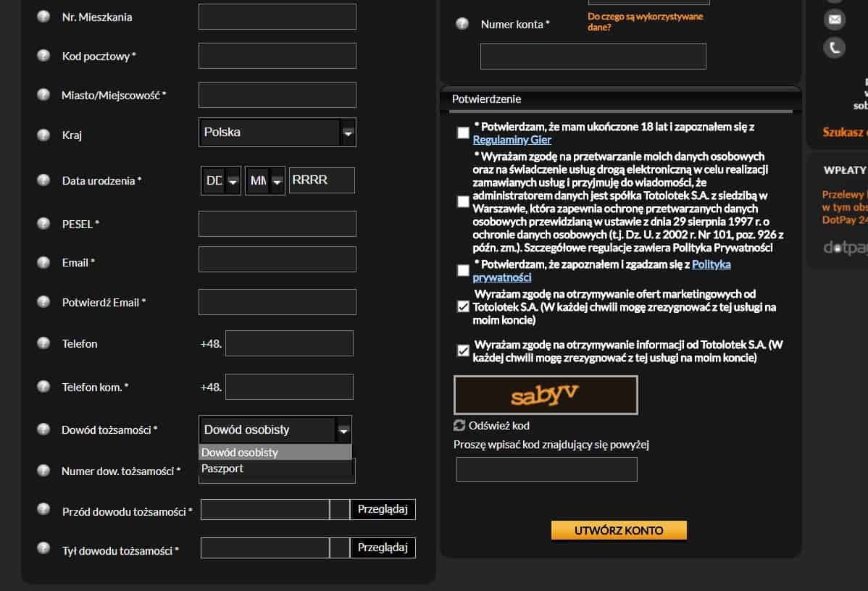Click the Email input field

click(x=277, y=259)
